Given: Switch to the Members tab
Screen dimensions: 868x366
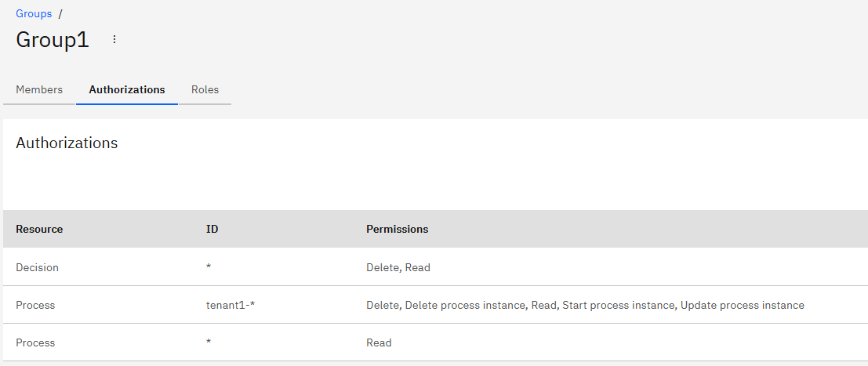Looking at the screenshot, I should pos(39,90).
